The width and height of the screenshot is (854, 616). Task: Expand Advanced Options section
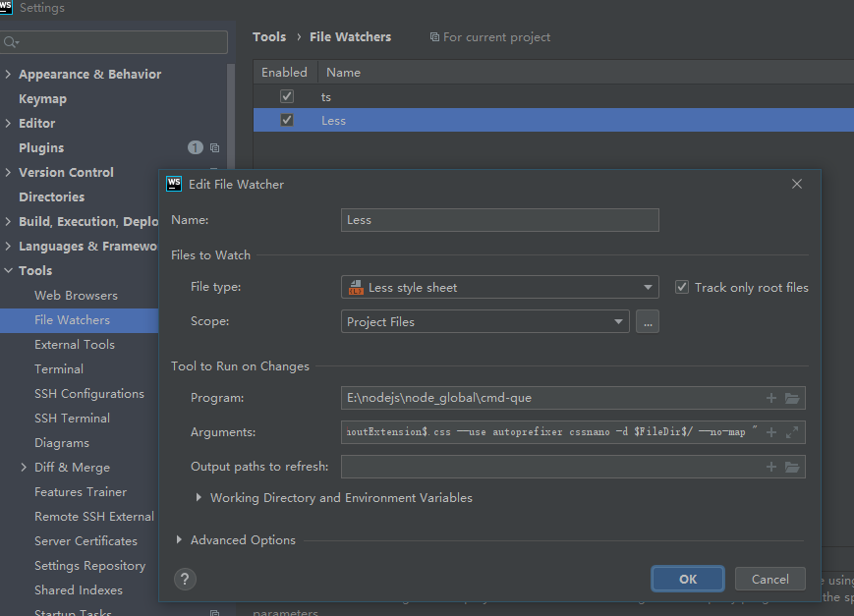[x=179, y=539]
